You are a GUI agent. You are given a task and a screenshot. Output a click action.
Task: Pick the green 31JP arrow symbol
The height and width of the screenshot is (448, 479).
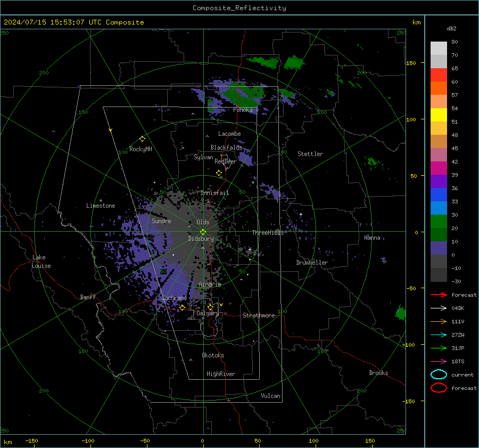(439, 348)
